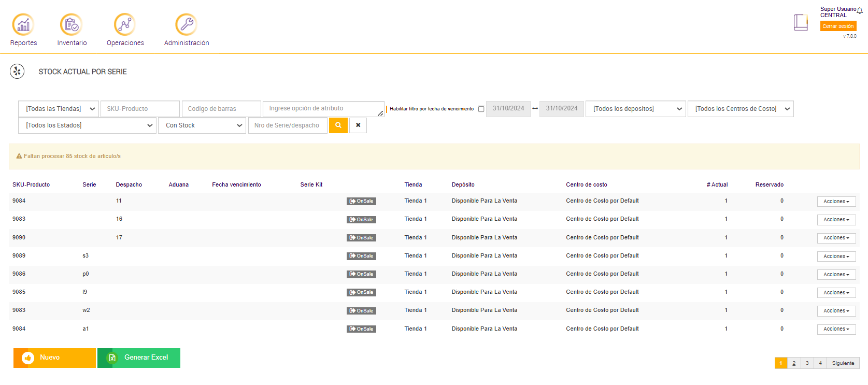Click the OnSale badge in row 9090
Screen dimensions: 868x385
point(361,238)
